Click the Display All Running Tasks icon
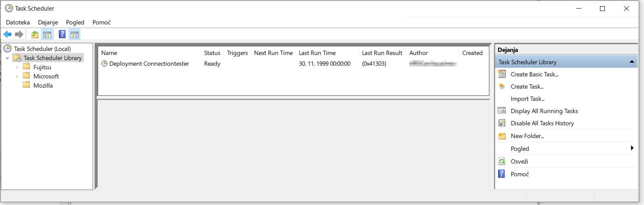This screenshot has width=644, height=205. click(502, 111)
